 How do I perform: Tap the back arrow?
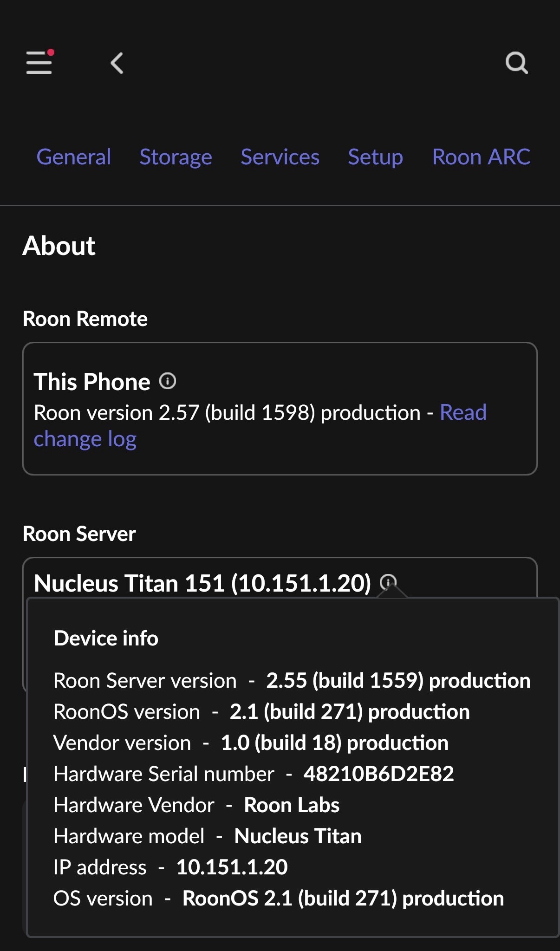(x=117, y=63)
